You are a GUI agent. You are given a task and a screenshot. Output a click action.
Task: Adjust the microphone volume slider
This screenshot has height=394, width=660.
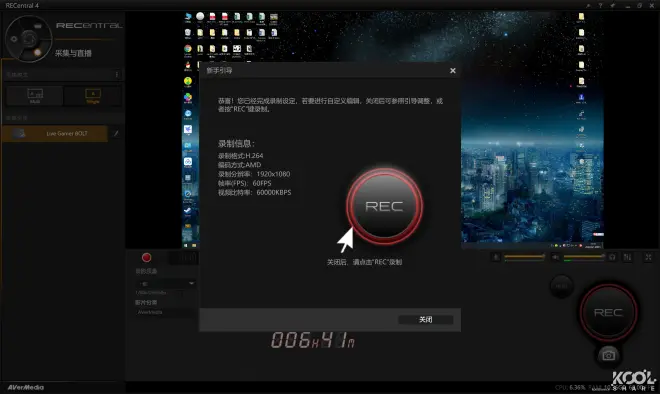524,257
